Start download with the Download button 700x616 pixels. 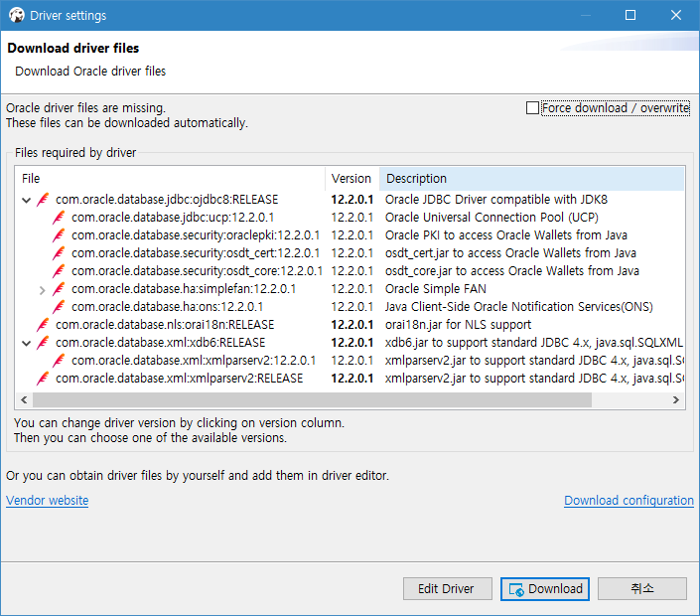point(545,589)
